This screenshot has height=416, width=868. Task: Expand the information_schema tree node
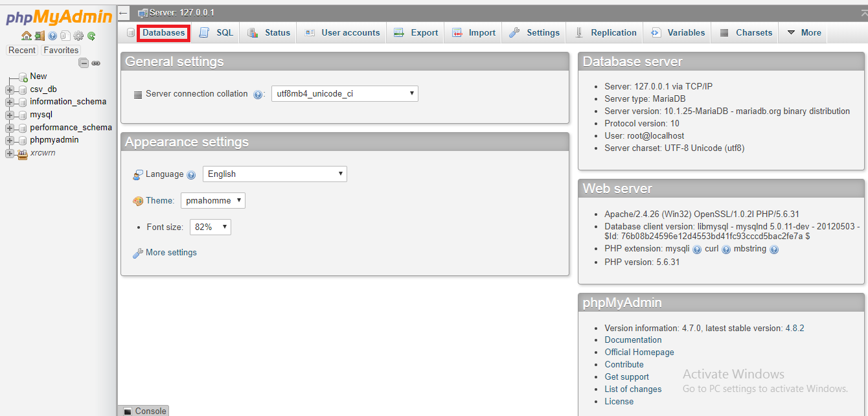pos(10,102)
